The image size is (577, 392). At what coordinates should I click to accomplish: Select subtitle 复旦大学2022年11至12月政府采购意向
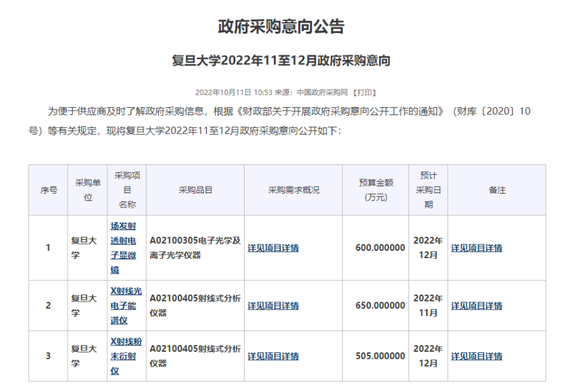coord(281,60)
